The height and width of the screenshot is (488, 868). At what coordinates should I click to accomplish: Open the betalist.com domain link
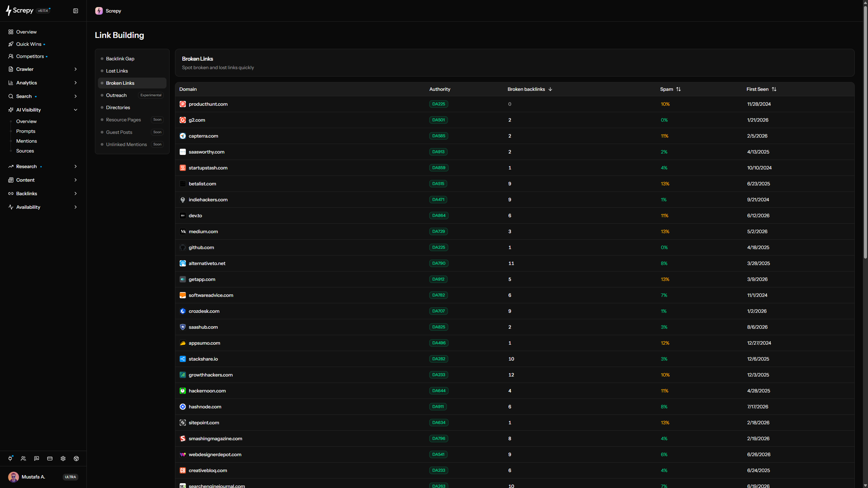click(x=202, y=184)
